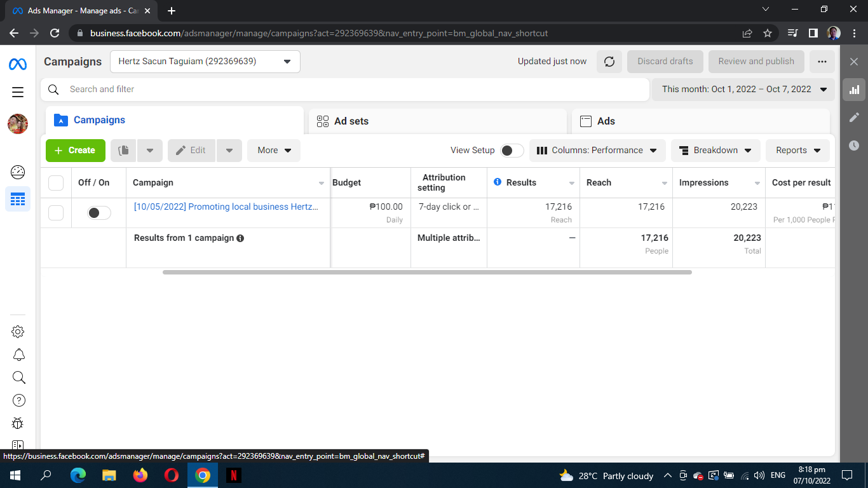The image size is (868, 488).
Task: Open the clock history icon in the right rail
Action: [854, 146]
